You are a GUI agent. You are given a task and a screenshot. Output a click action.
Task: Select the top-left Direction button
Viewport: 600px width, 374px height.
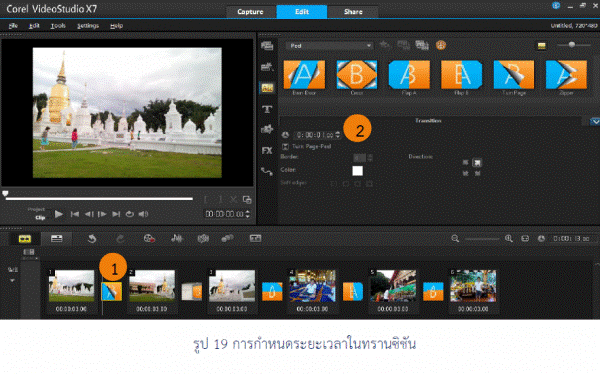point(466,163)
